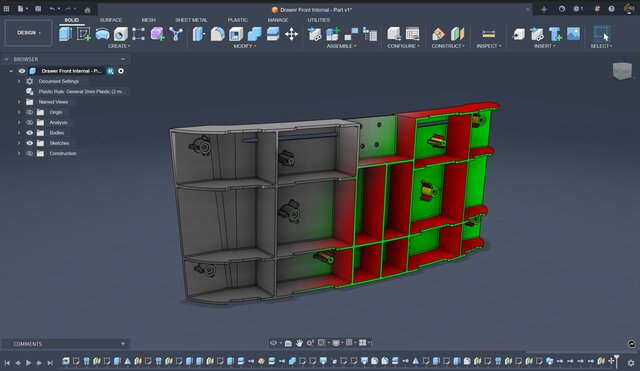
Task: Switch to the SURFACE tab
Action: (x=111, y=20)
